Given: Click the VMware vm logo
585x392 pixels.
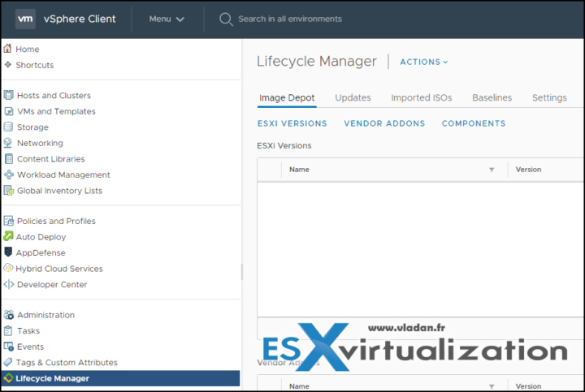Looking at the screenshot, I should click(25, 19).
